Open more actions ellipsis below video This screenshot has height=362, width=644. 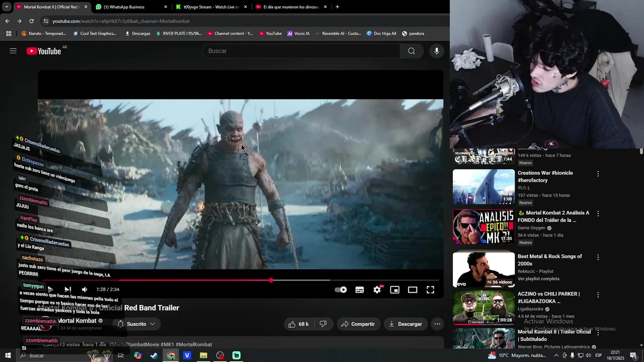pos(438,324)
